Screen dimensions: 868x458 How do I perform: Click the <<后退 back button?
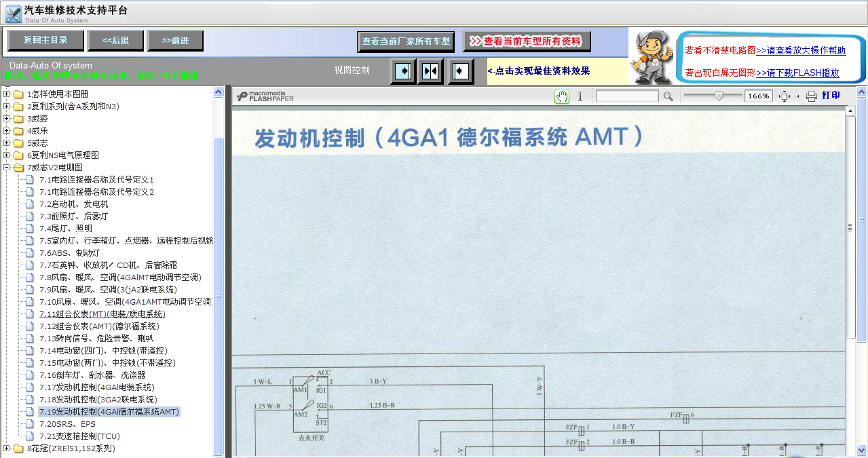(x=115, y=41)
